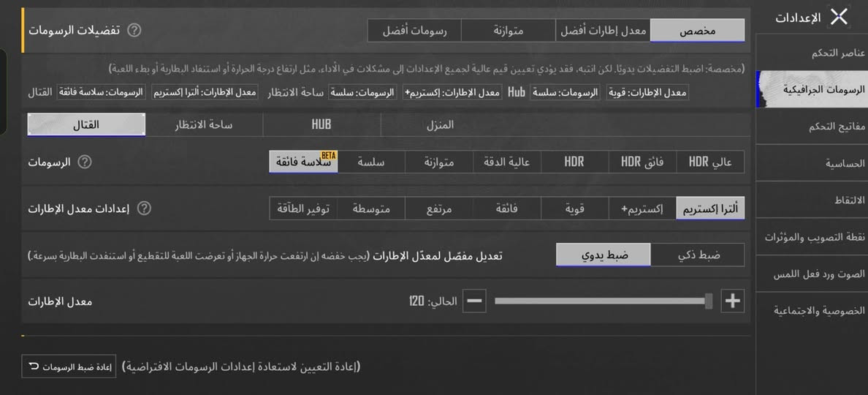Switch to ساحة الانتظار scene tab
868x395 pixels.
pos(204,124)
